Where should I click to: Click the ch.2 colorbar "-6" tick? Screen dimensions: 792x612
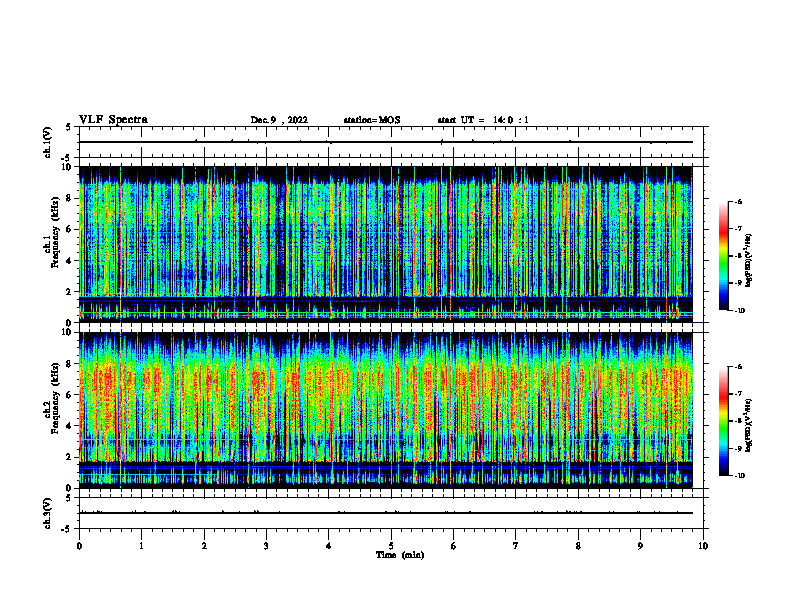tap(738, 367)
